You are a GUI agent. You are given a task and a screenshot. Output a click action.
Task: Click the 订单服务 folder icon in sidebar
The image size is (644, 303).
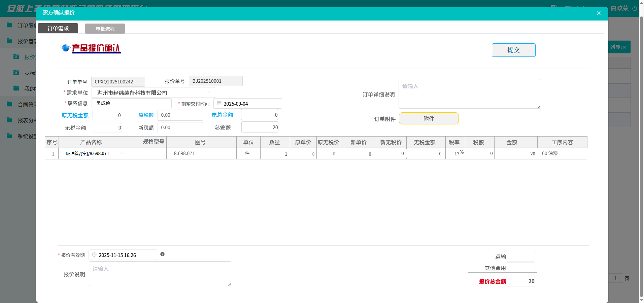[9, 25]
